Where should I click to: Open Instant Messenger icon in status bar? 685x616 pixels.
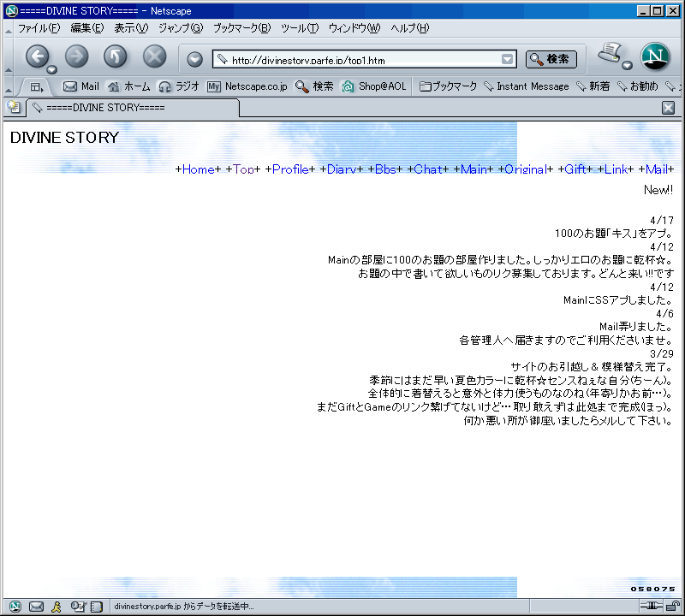click(57, 607)
